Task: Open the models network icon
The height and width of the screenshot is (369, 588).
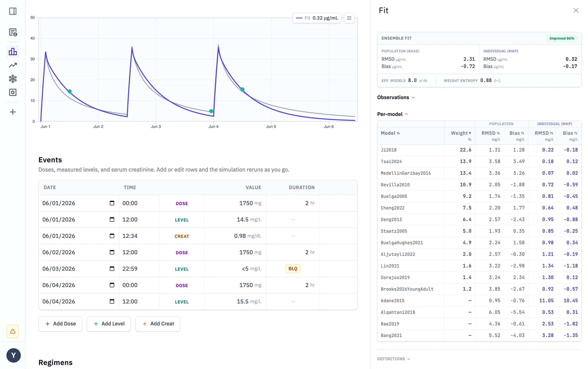Action: click(x=13, y=79)
